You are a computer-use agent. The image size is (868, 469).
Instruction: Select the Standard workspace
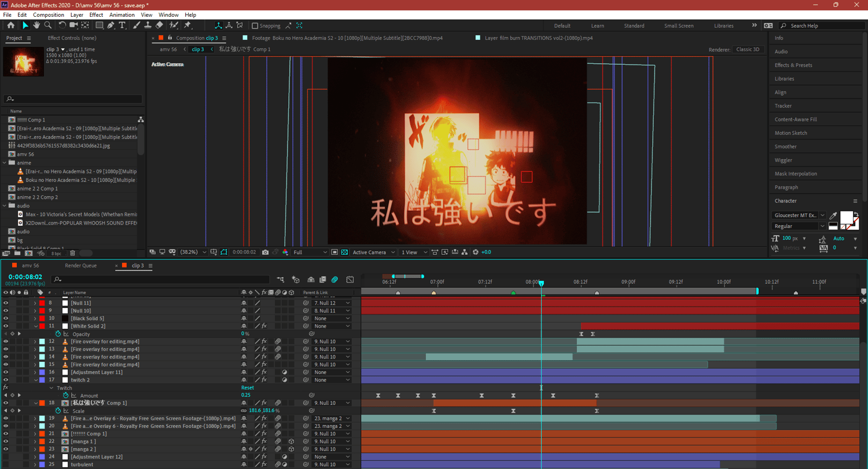[x=634, y=25]
